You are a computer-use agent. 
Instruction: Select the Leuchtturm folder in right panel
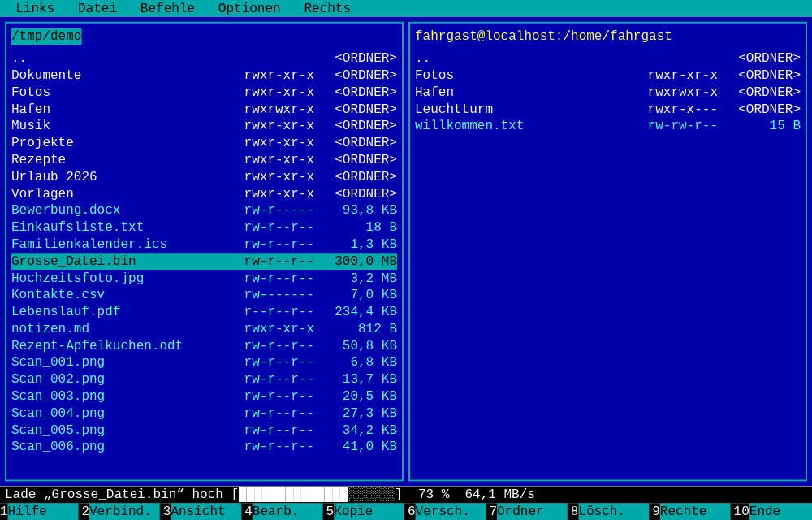coord(607,110)
